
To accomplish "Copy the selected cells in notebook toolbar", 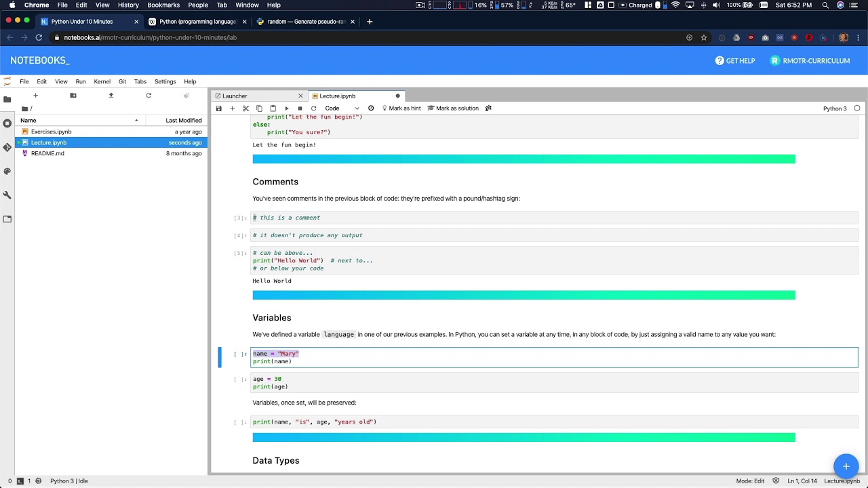I will tap(259, 108).
